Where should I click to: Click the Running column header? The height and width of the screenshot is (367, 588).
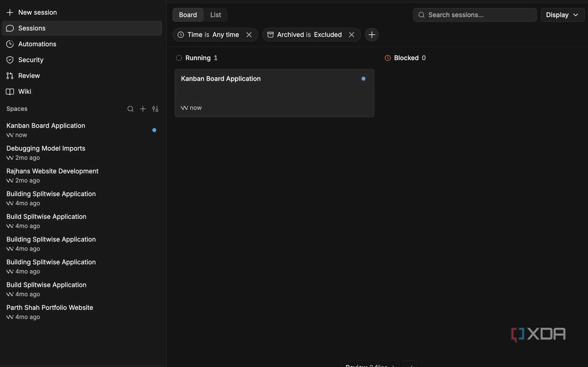point(197,58)
